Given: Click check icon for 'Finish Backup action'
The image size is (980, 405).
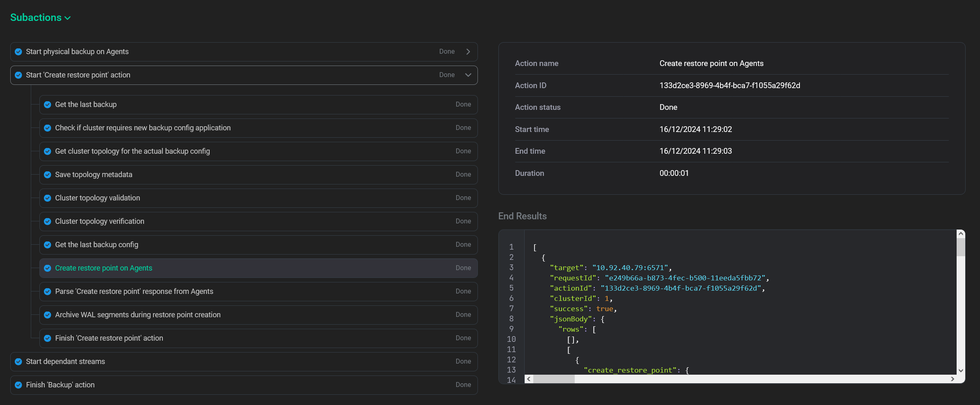Looking at the screenshot, I should point(18,385).
